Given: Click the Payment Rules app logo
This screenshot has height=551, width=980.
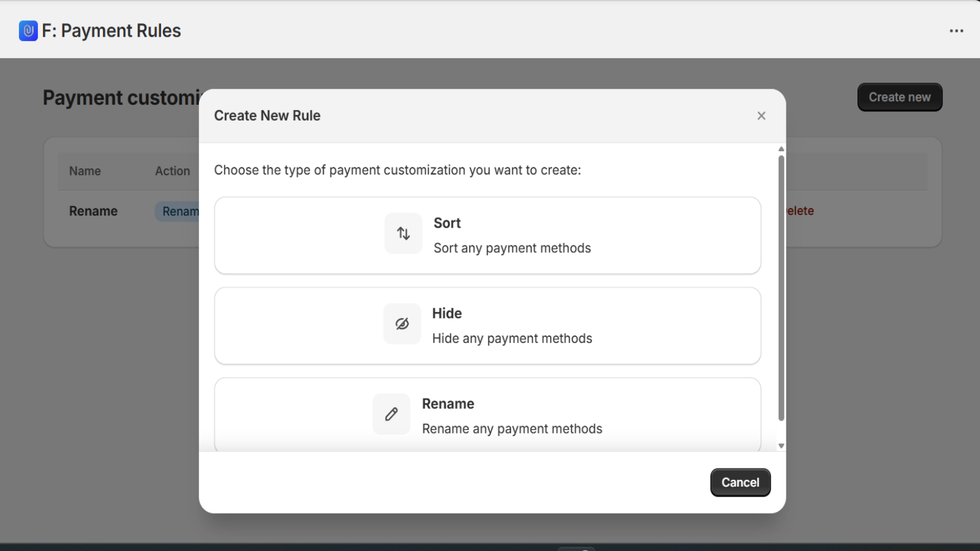Looking at the screenshot, I should click(28, 30).
